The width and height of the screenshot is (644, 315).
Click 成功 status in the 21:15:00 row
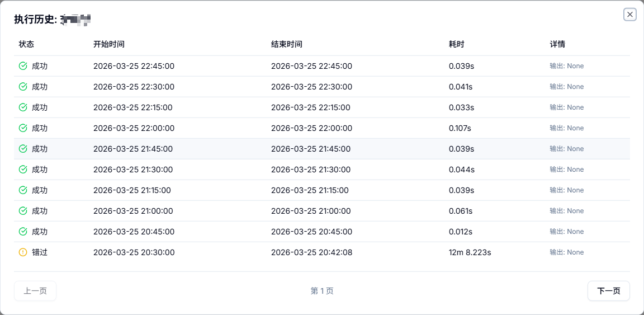(x=40, y=190)
